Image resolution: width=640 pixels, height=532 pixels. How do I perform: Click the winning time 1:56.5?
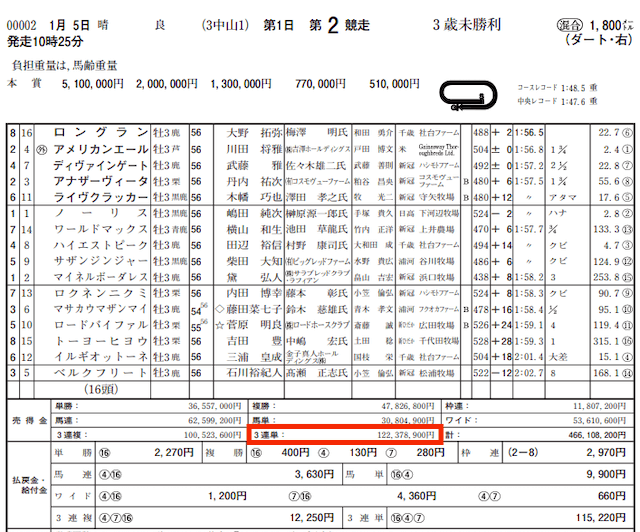[x=529, y=133]
